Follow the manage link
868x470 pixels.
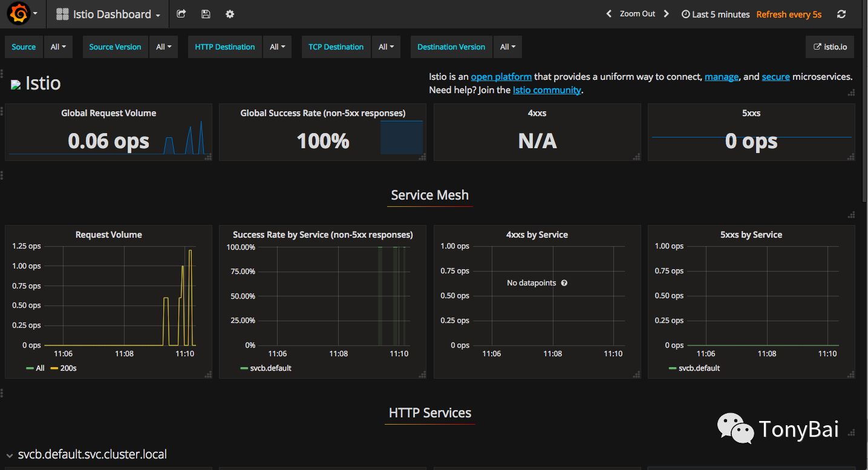coord(722,77)
